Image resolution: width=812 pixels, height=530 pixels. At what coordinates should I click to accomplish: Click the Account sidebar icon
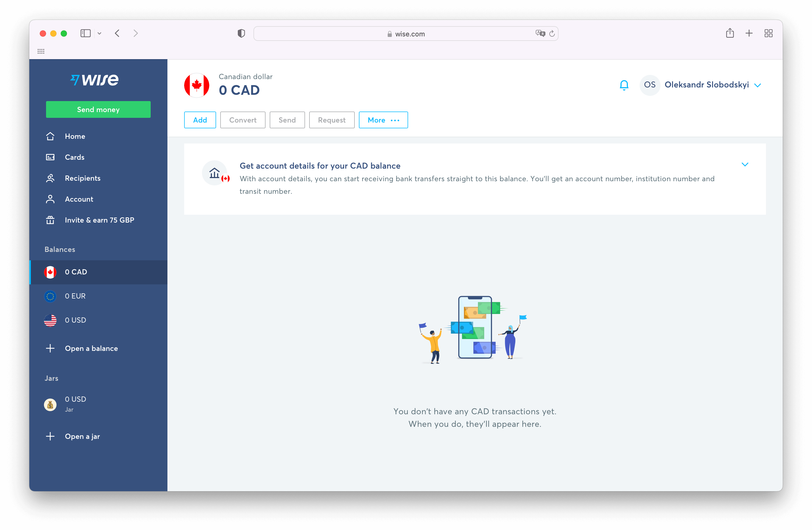(50, 199)
